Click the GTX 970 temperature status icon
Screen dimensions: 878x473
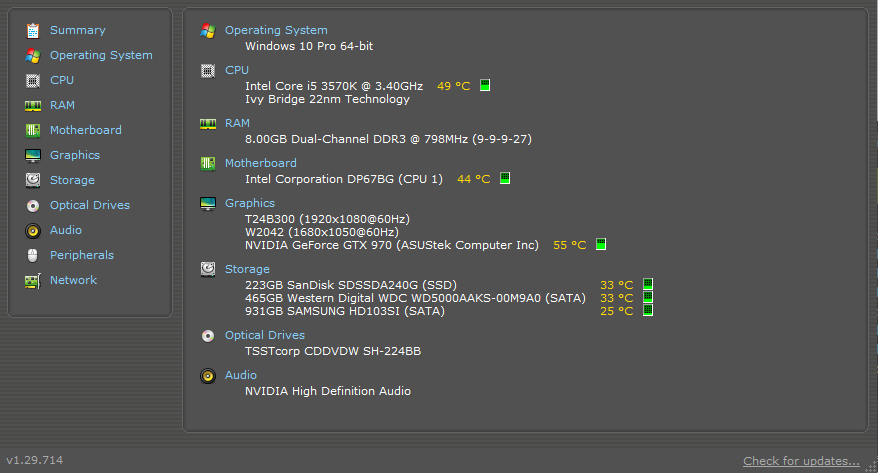(601, 244)
